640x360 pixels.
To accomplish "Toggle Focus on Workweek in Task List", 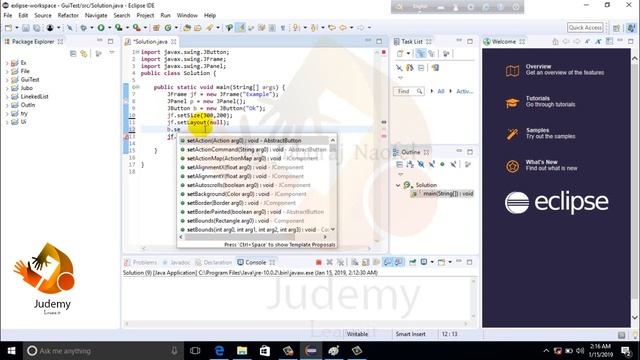I will (446, 53).
